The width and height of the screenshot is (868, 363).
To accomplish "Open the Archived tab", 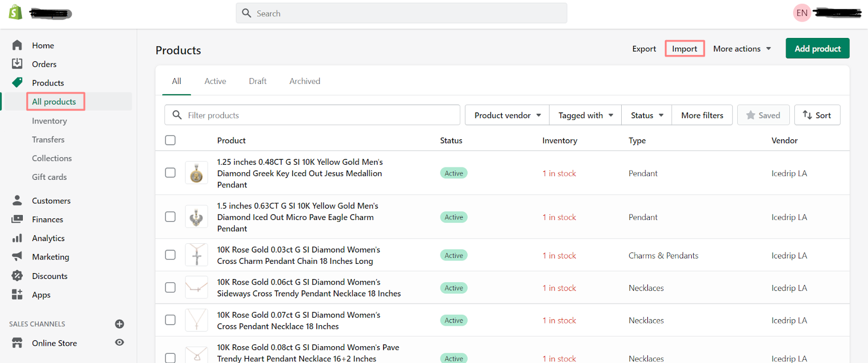I will pos(305,81).
